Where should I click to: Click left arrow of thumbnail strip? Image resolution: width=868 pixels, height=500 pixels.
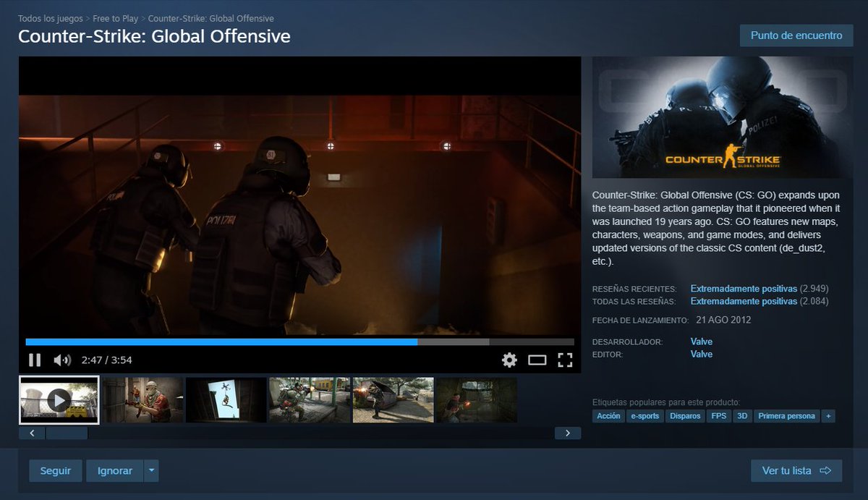point(32,433)
